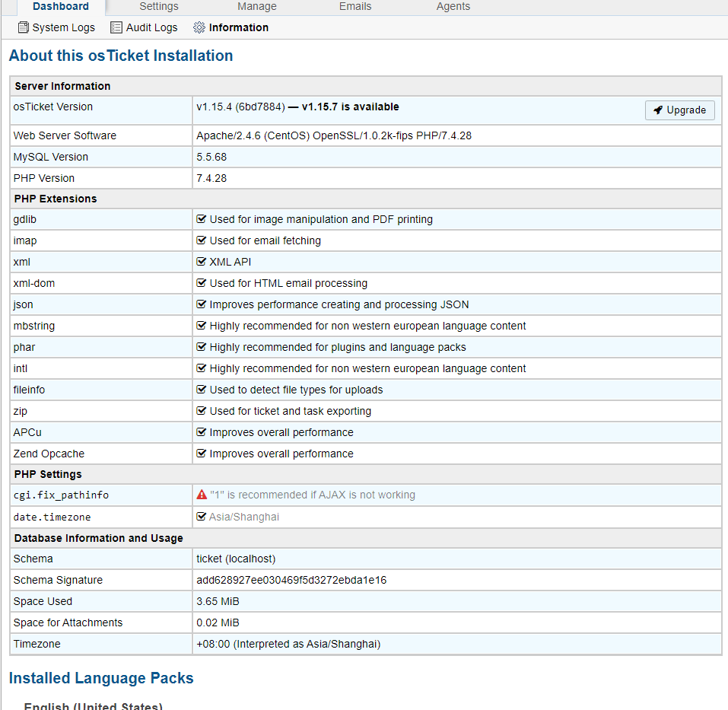Viewport: 728px width, 710px height.
Task: Go to the Manage tab
Action: point(257,7)
